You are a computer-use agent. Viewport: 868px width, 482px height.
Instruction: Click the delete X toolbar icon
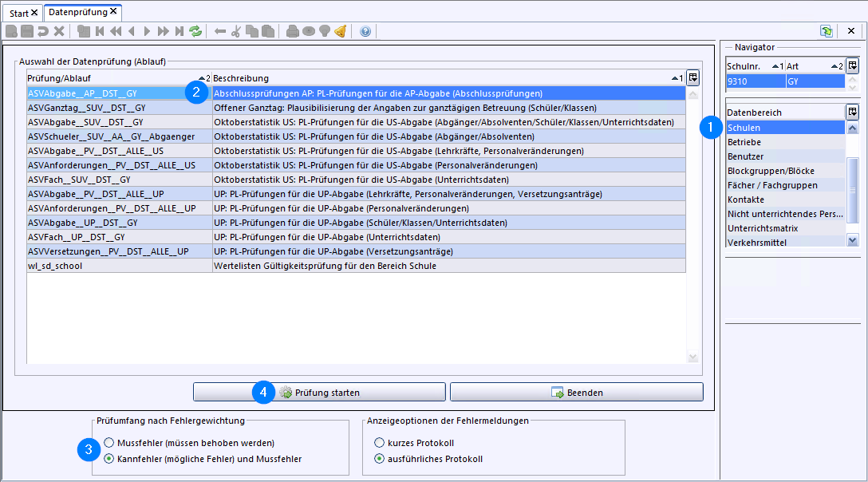pyautogui.click(x=59, y=31)
